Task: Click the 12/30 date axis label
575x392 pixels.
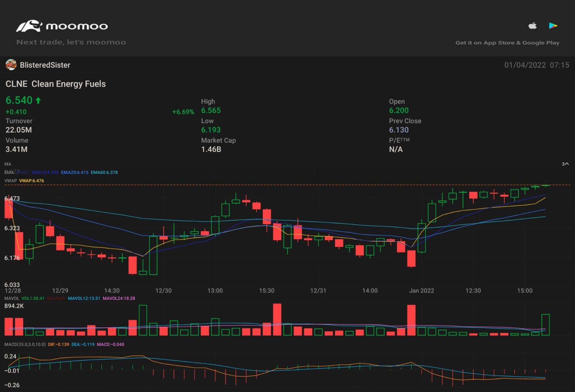Action: 164,290
